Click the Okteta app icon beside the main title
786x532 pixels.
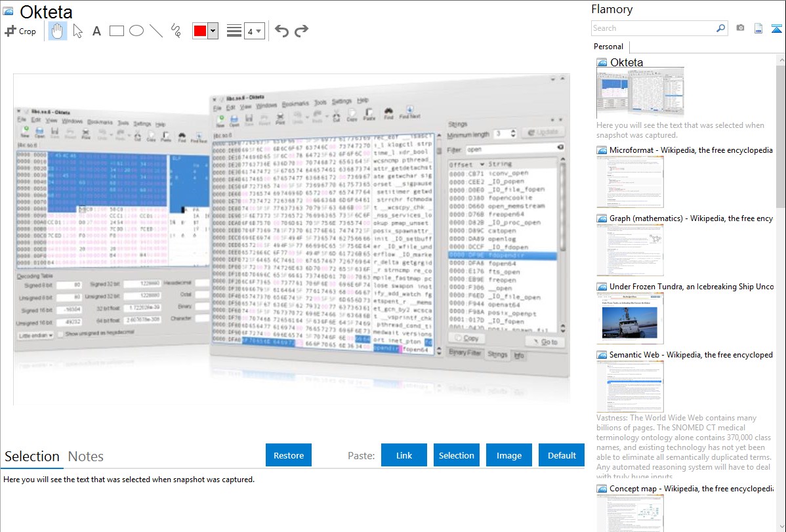point(9,11)
